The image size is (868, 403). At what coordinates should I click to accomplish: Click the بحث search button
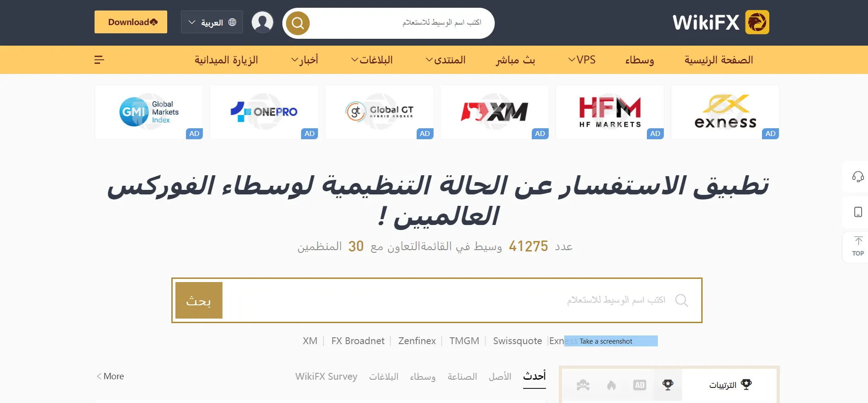coord(199,300)
